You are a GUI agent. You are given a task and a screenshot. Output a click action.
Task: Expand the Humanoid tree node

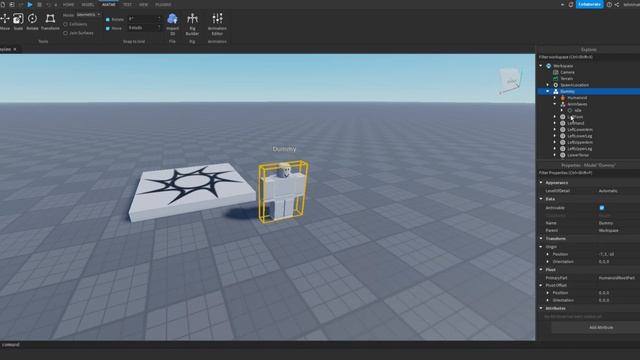(555, 98)
